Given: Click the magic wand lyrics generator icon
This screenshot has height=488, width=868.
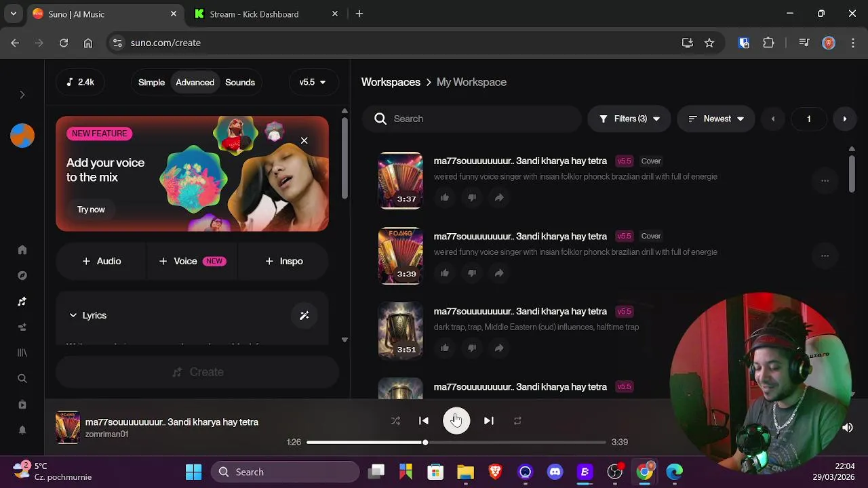Looking at the screenshot, I should pos(304,315).
